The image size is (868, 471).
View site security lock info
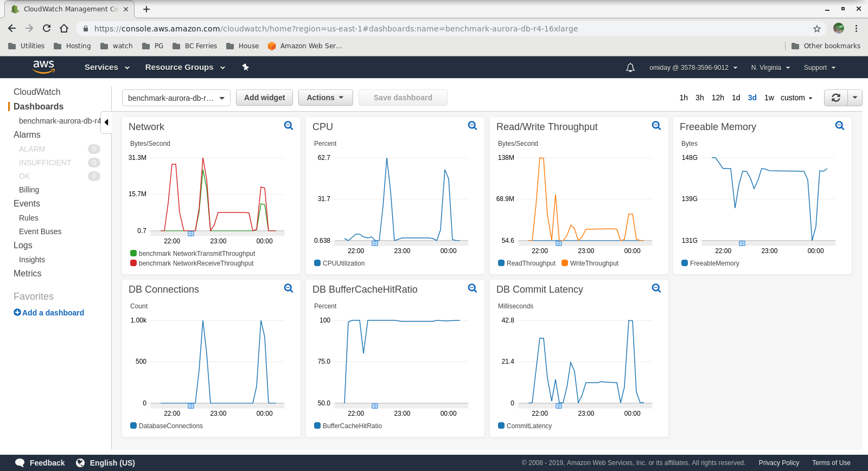click(86, 29)
